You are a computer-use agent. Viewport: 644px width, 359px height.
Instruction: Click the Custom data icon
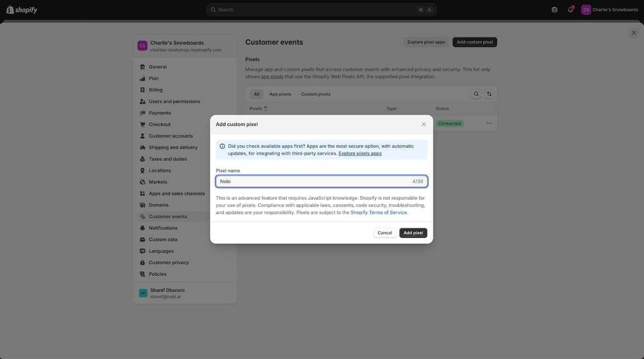pyautogui.click(x=142, y=240)
